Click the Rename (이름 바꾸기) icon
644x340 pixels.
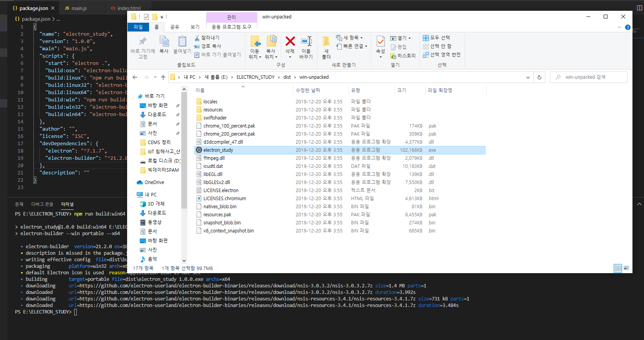point(306,41)
